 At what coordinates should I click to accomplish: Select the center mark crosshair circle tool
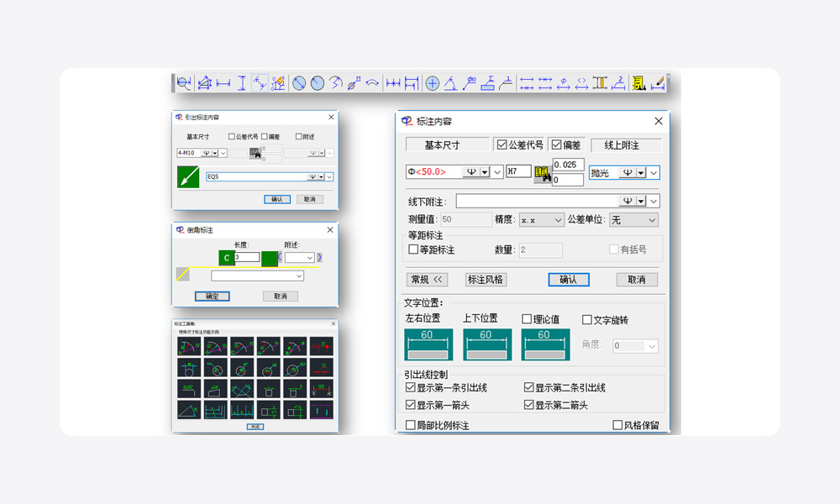[433, 83]
